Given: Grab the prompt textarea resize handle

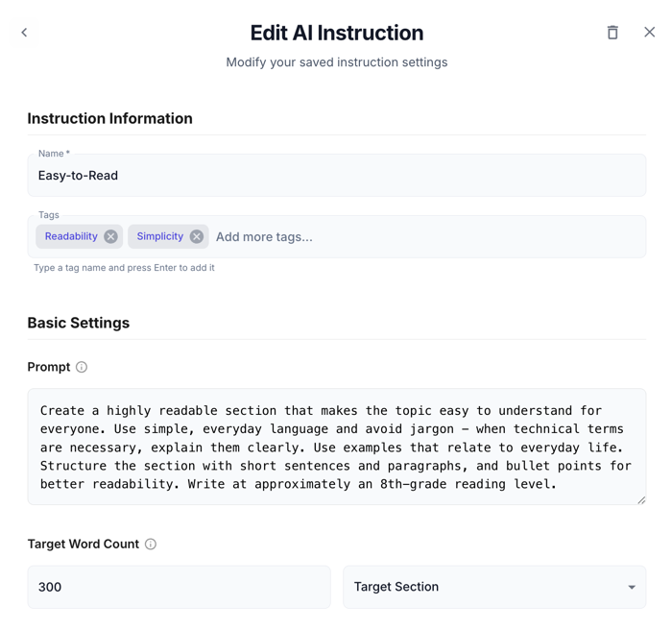Looking at the screenshot, I should (641, 500).
